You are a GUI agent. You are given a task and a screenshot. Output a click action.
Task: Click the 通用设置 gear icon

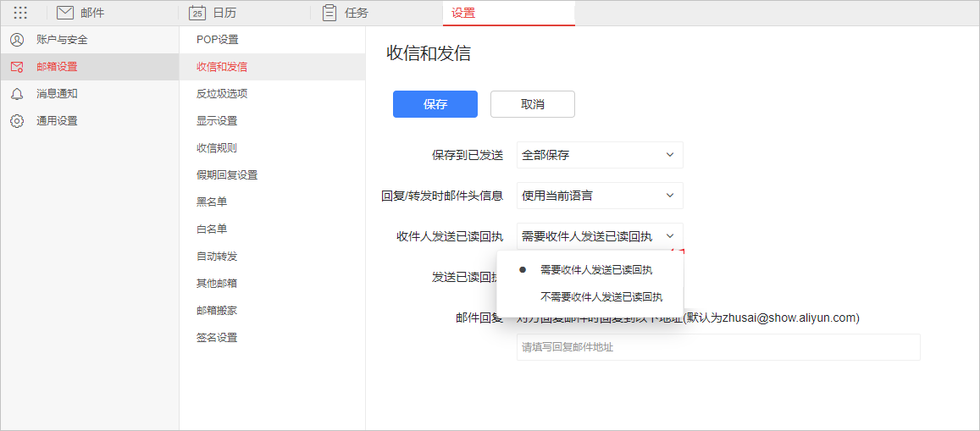17,121
